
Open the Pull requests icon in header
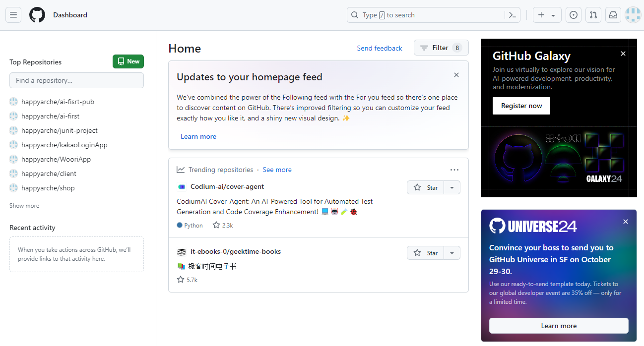pyautogui.click(x=593, y=15)
